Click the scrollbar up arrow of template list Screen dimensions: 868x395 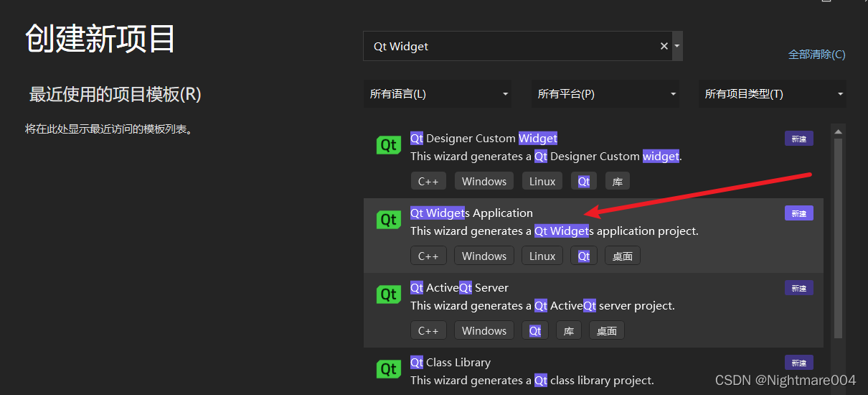tap(838, 131)
